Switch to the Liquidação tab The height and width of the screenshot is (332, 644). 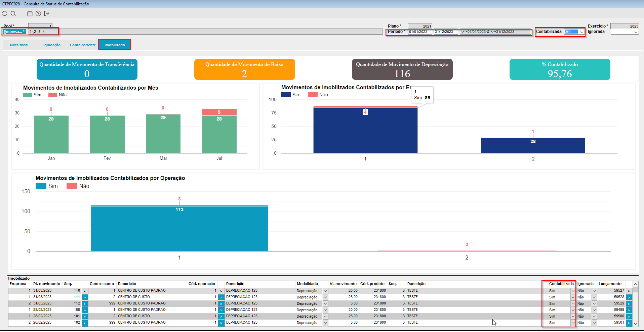pyautogui.click(x=51, y=45)
